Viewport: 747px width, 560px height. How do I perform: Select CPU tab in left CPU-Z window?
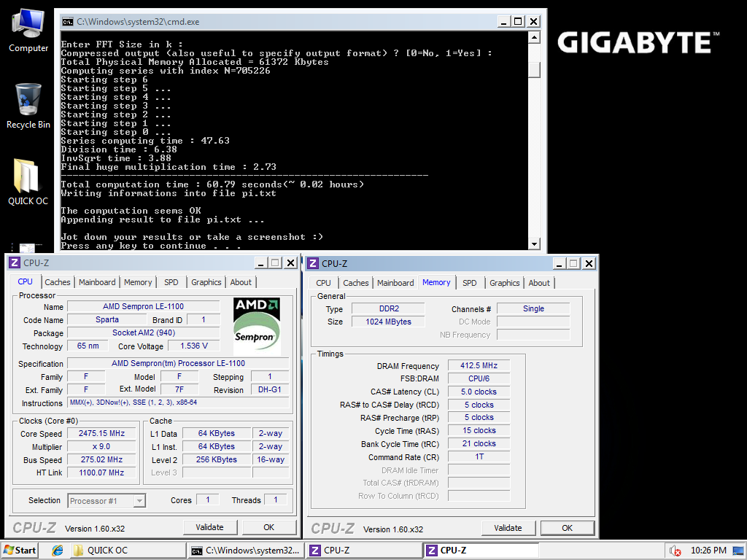(x=26, y=281)
